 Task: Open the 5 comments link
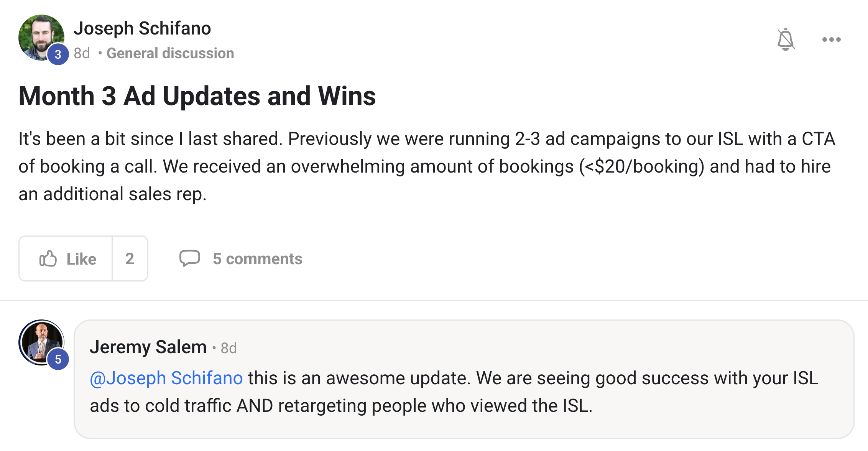tap(257, 259)
